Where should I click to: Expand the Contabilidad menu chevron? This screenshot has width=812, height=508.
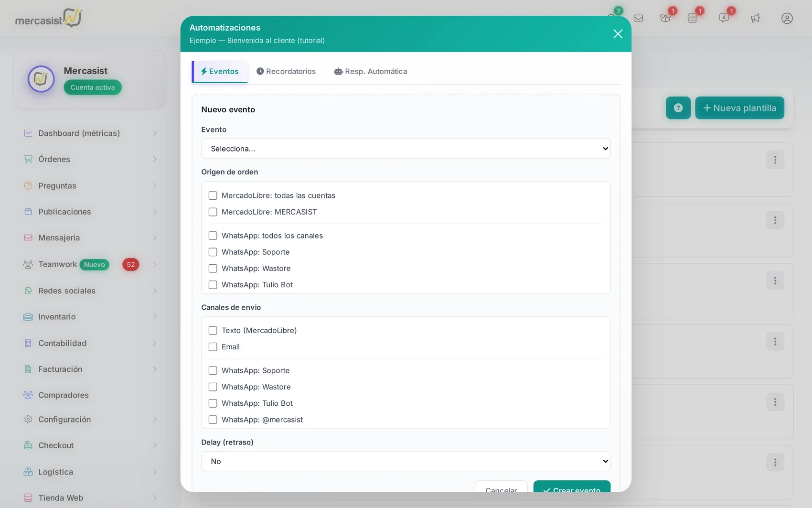click(155, 343)
